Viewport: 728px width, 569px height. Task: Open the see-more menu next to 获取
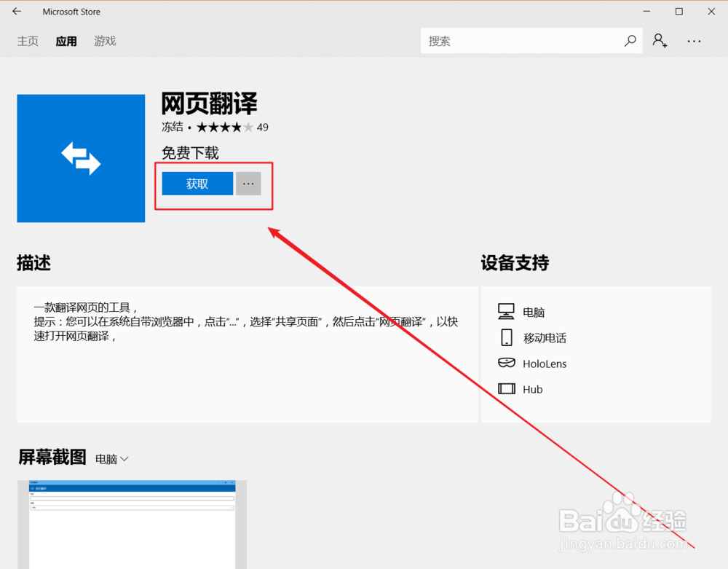click(x=248, y=184)
